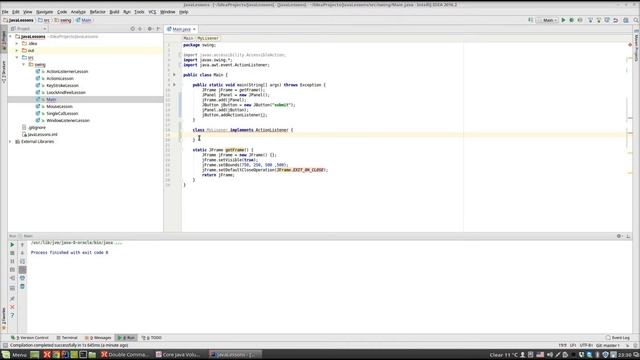Toggle the Favorites tool window side tab
This screenshot has width=640, height=360.
point(4,318)
